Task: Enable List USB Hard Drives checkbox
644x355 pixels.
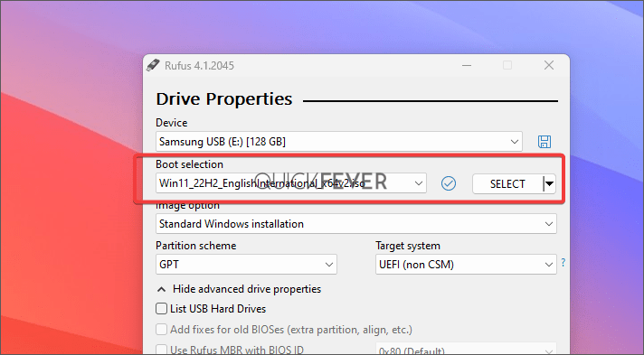Action: (161, 309)
